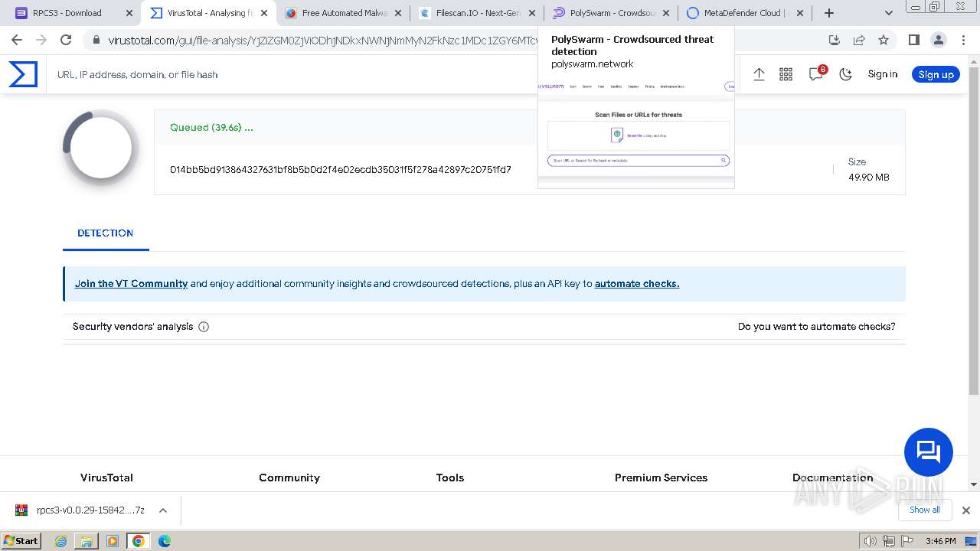Open the automate checks link

637,283
